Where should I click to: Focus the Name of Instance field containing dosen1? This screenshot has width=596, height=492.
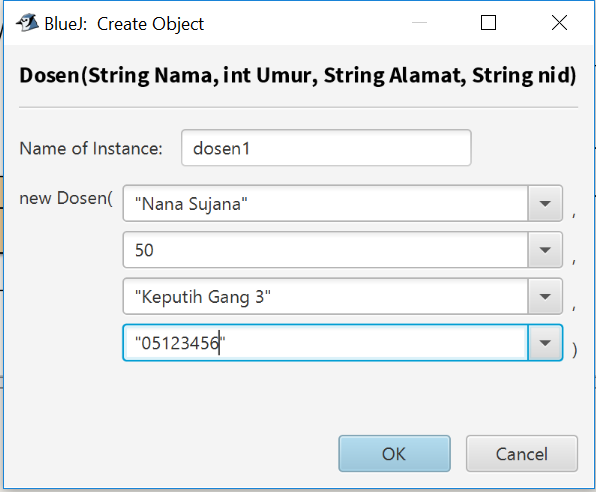tap(326, 148)
